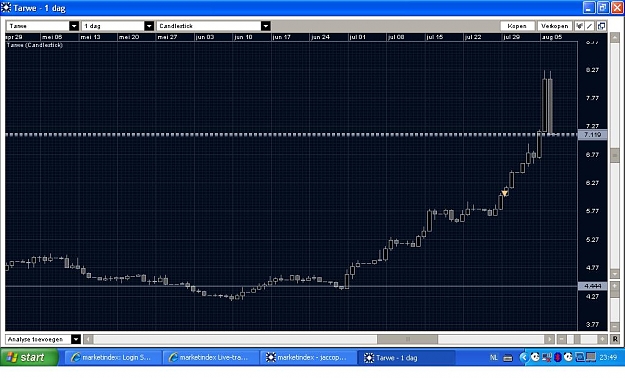Switch to 'marketindex - jaccop...' taskbar window

click(308, 358)
